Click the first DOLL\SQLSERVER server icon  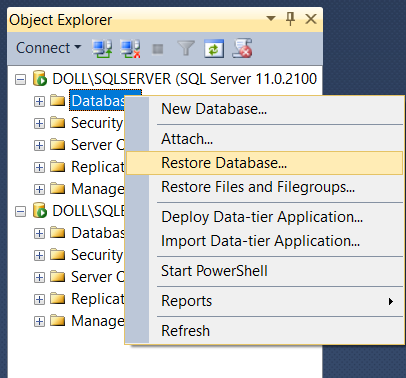tap(40, 78)
